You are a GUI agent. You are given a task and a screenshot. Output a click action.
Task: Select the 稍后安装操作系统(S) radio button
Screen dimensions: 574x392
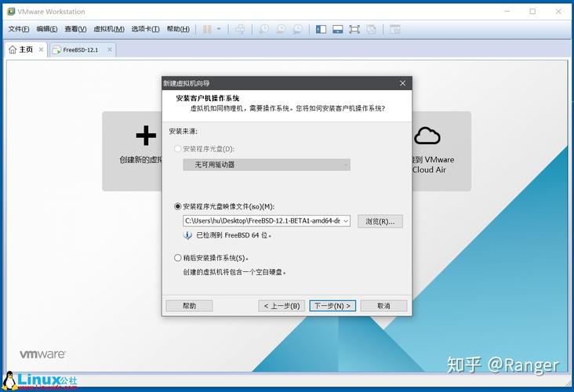177,258
